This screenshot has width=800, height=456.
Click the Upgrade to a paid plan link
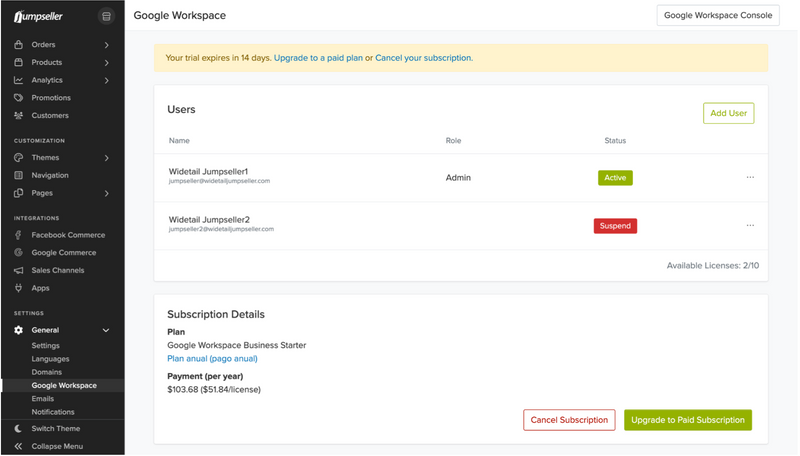pyautogui.click(x=318, y=58)
